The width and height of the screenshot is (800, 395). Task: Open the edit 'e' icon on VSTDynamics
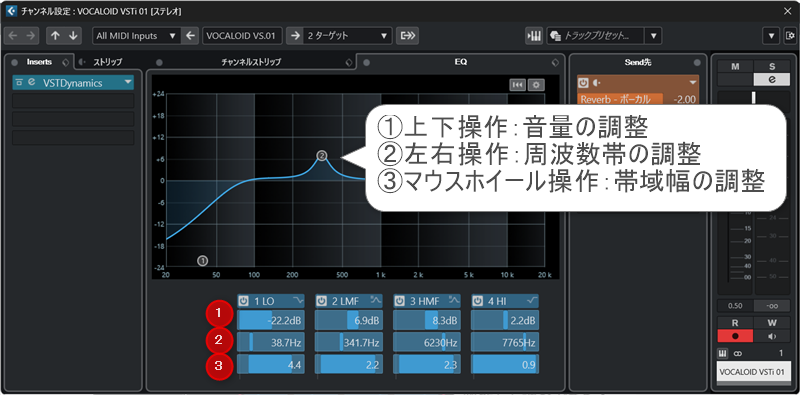[x=31, y=82]
